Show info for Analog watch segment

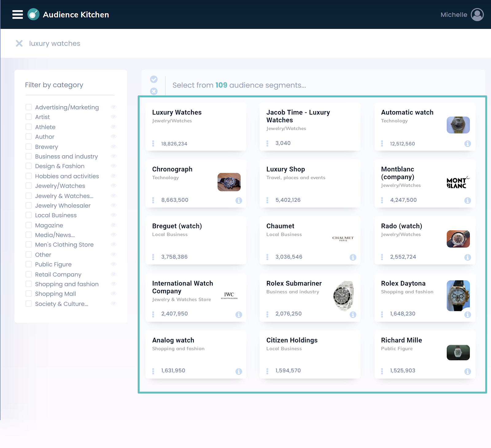239,372
